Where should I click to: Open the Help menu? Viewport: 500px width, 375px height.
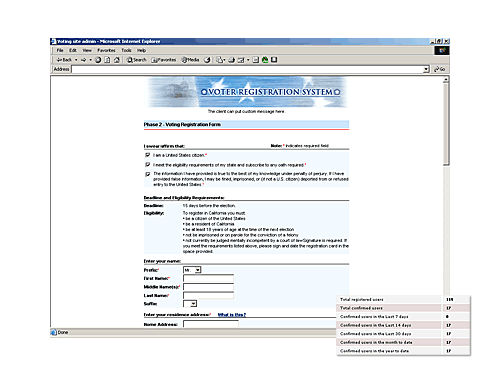point(141,50)
